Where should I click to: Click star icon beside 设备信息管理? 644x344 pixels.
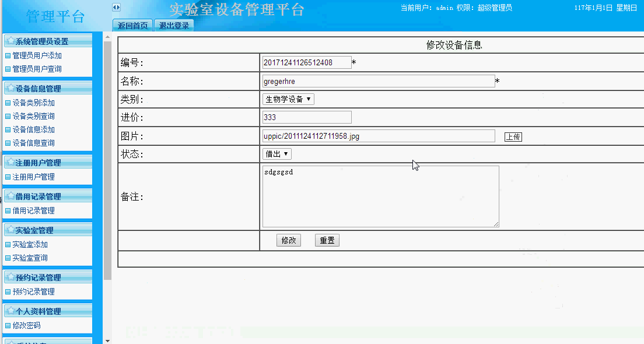point(10,88)
